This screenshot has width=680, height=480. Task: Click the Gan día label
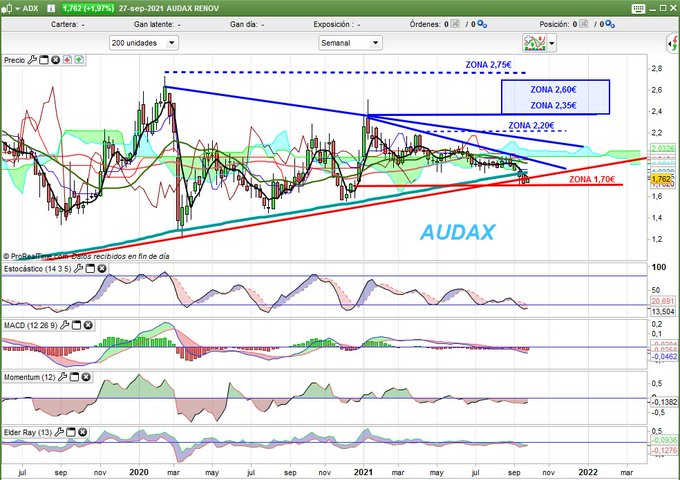point(244,24)
